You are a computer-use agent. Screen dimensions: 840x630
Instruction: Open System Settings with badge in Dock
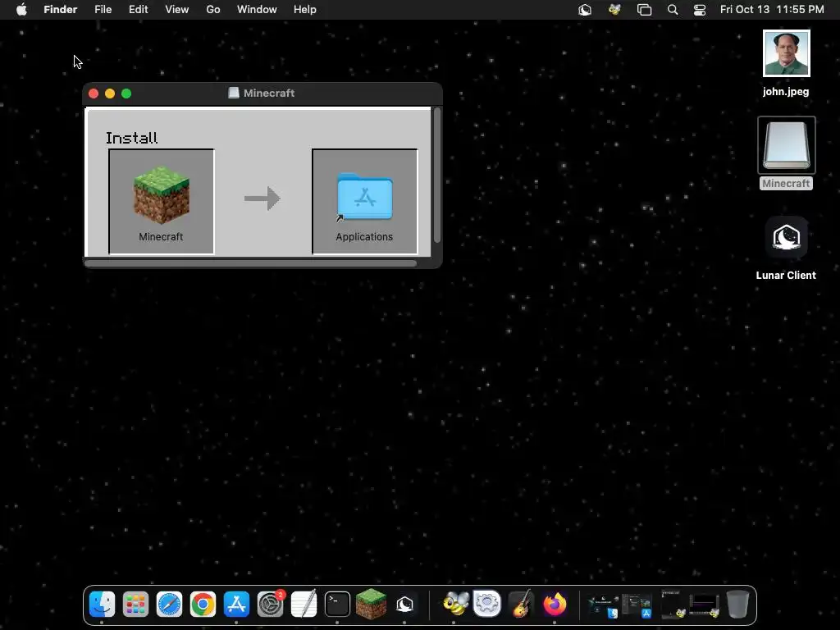pyautogui.click(x=271, y=605)
